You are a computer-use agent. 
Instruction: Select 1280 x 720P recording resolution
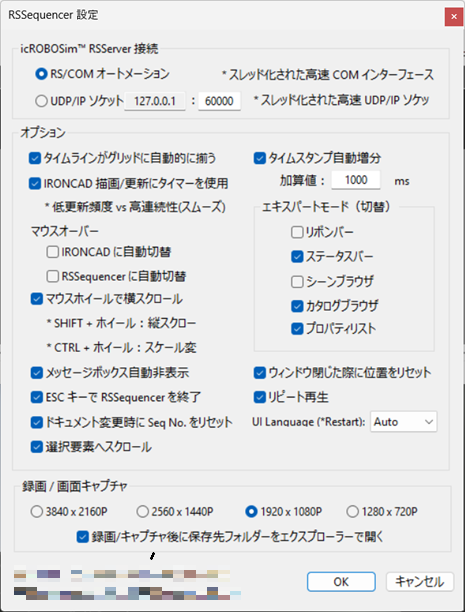pyautogui.click(x=353, y=511)
